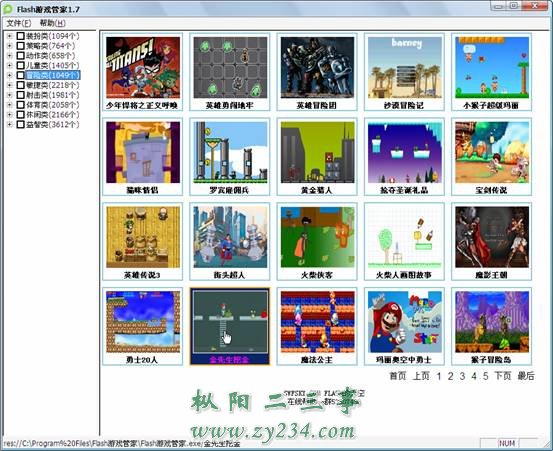Image resolution: width=553 pixels, height=451 pixels.
Task: Go to the 最后 last page link
Action: coord(526,376)
